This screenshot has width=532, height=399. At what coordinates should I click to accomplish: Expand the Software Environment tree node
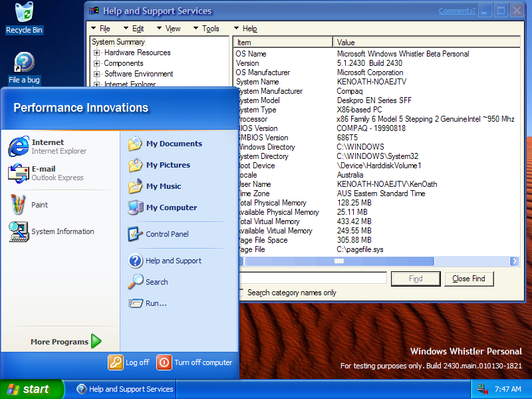tap(97, 74)
